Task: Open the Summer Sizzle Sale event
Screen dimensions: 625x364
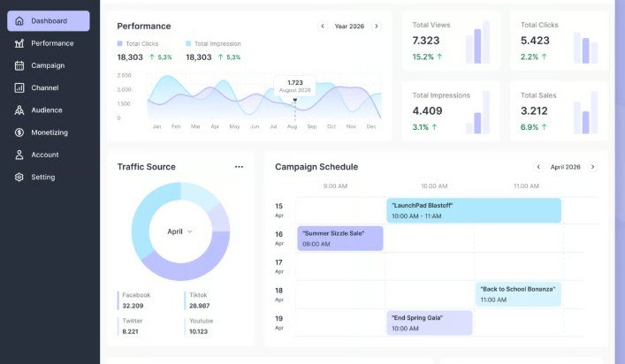Action: [x=340, y=239]
